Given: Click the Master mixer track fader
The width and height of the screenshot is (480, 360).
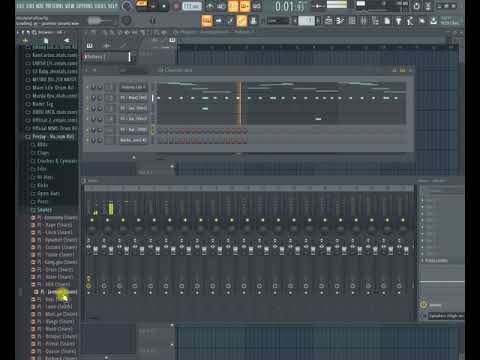Looking at the screenshot, I should coord(96,250).
